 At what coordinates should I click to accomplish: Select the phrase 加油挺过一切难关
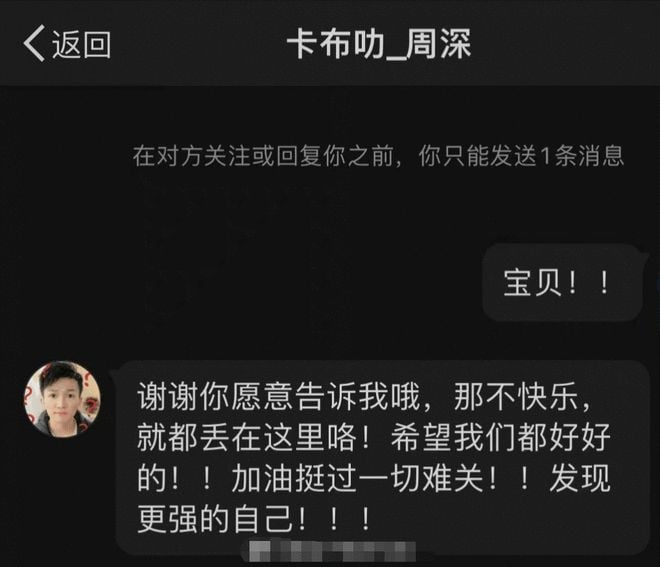point(357,479)
